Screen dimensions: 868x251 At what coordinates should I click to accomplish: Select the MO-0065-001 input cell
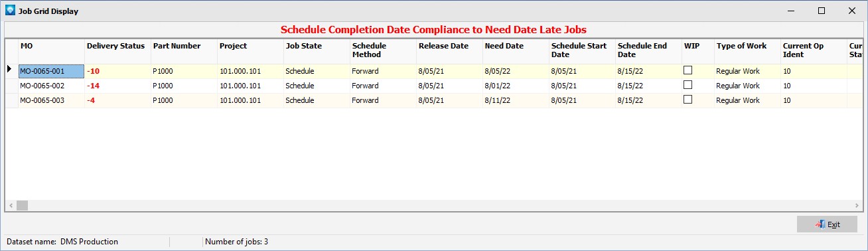click(51, 71)
